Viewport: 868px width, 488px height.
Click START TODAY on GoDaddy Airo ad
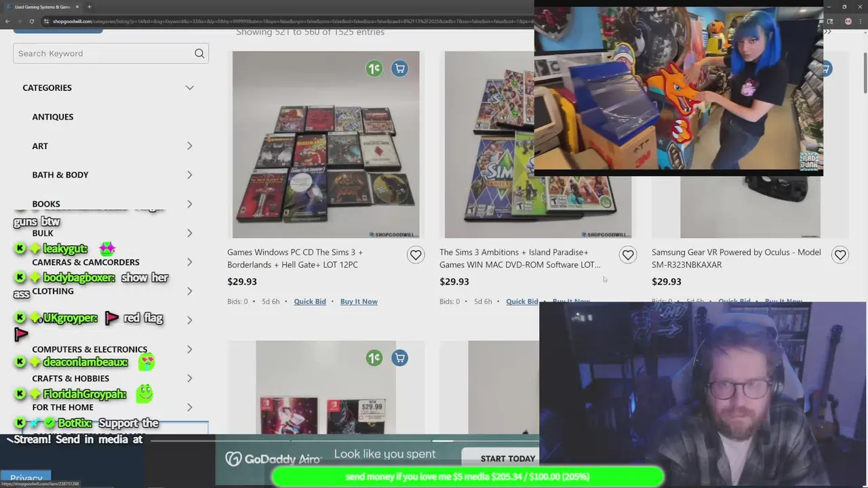(508, 459)
